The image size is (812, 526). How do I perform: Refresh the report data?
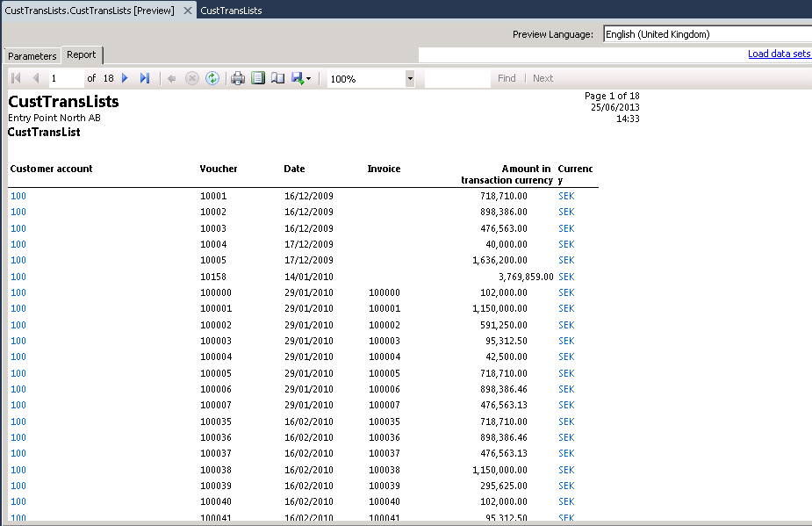click(211, 78)
